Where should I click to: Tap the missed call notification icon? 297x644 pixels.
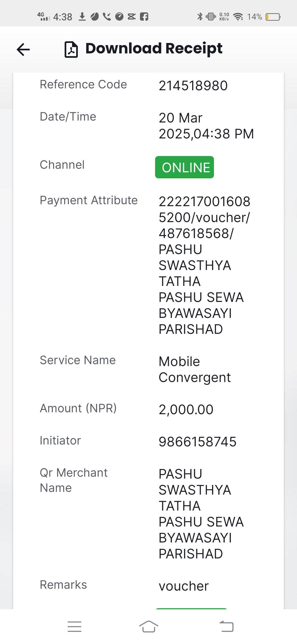tap(107, 17)
